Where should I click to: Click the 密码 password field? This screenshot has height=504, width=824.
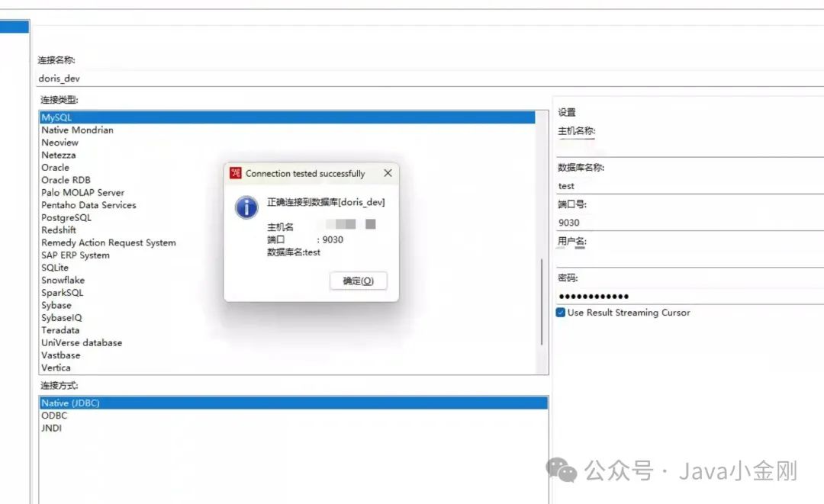tap(690, 296)
